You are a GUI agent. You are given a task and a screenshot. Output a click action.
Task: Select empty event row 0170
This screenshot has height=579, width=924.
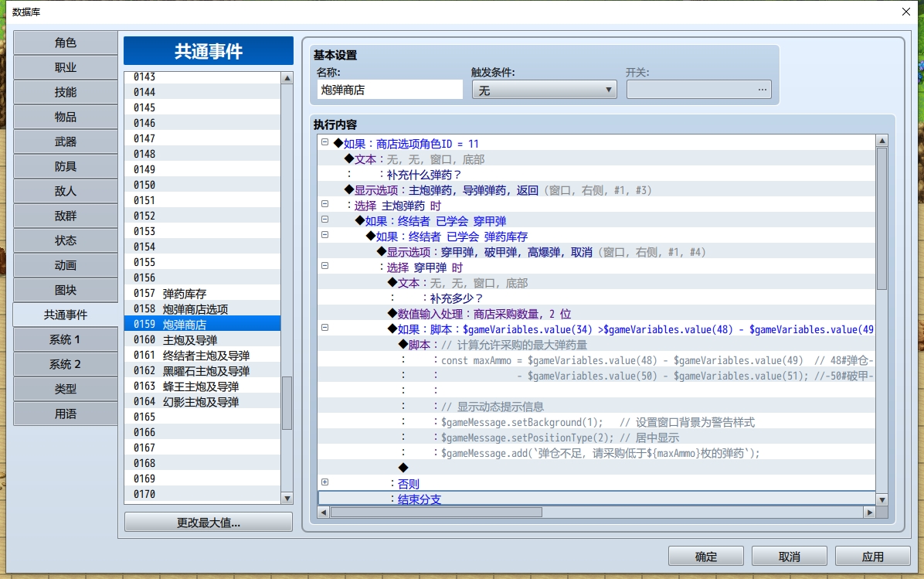[x=202, y=495]
